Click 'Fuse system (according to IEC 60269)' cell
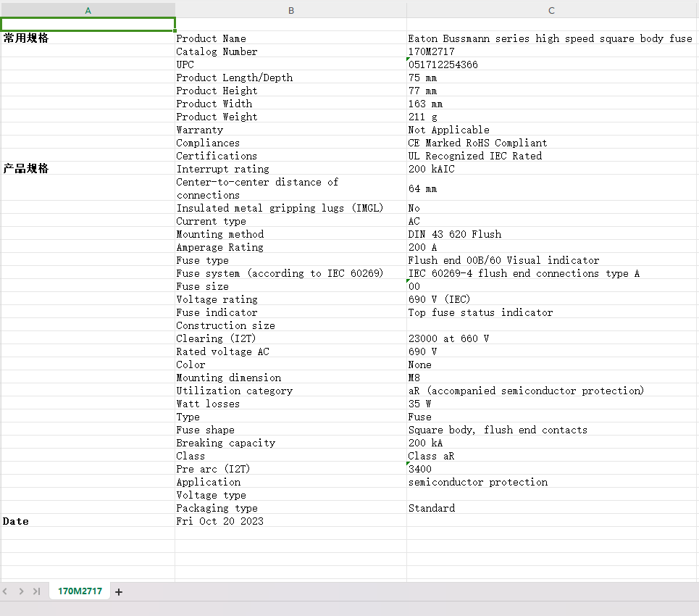Image resolution: width=699 pixels, height=616 pixels. [290, 273]
